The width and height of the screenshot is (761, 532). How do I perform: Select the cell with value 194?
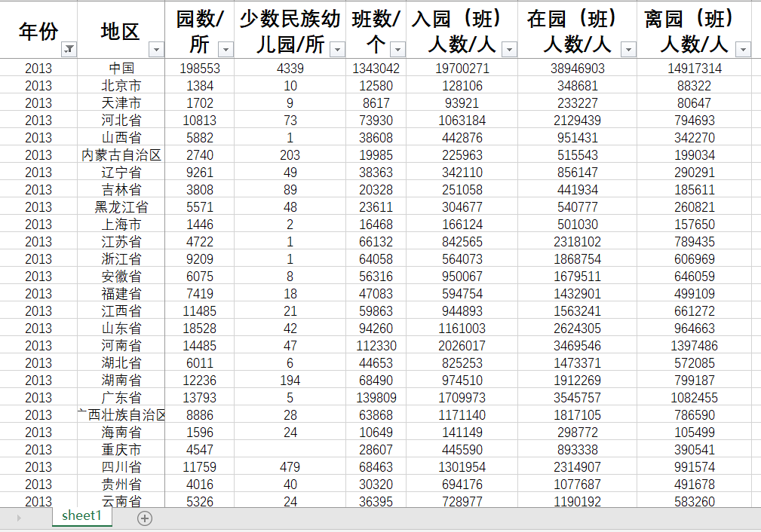click(x=290, y=381)
